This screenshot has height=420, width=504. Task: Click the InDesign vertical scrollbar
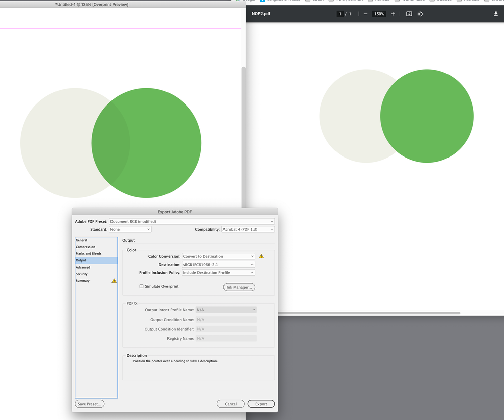pos(243,138)
